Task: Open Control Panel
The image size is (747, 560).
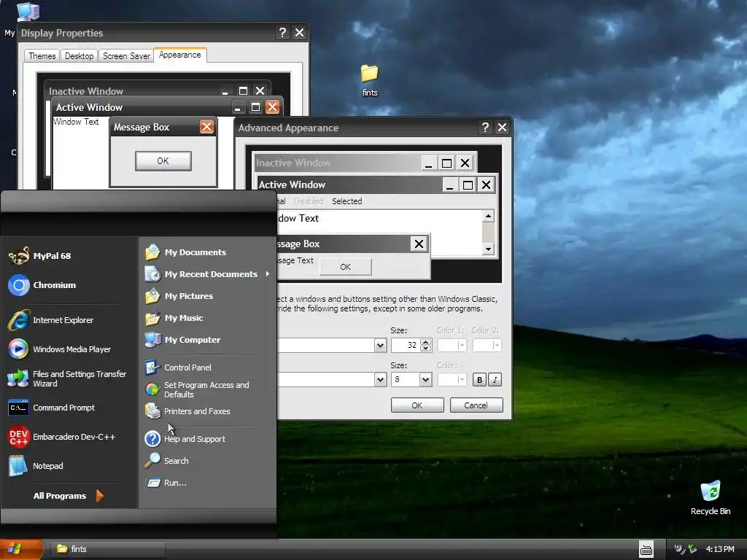Action: pos(178,367)
